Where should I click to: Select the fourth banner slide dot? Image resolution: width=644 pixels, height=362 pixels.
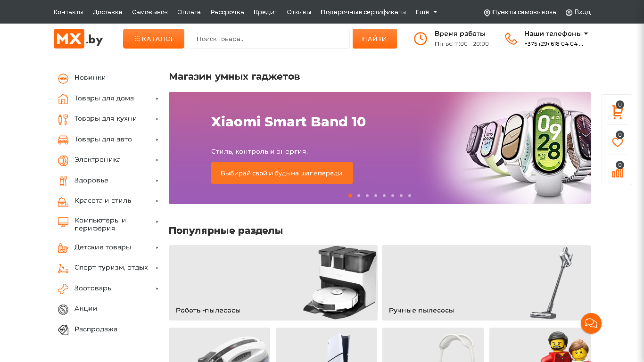click(x=376, y=196)
